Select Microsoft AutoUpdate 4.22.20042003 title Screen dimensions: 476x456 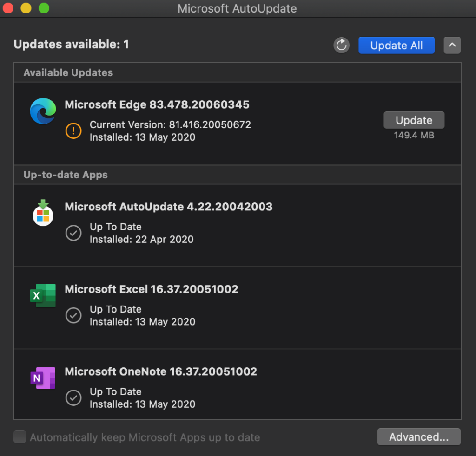point(168,207)
